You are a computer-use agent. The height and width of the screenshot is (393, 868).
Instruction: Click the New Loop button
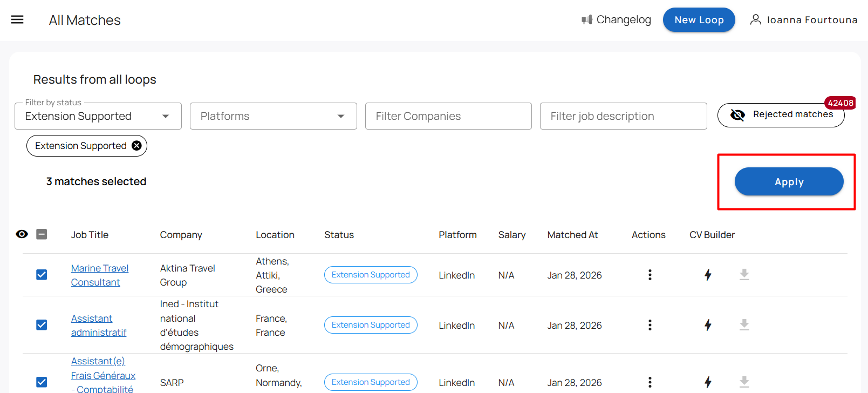tap(699, 20)
